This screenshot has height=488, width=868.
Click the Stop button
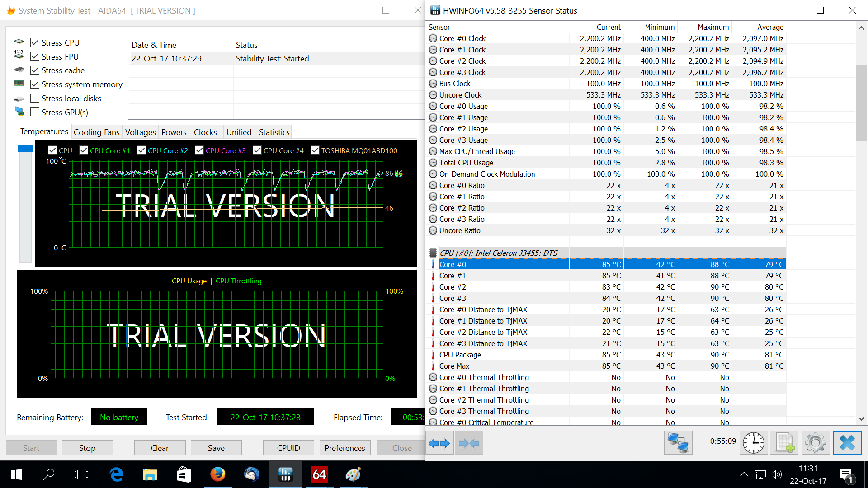point(87,448)
